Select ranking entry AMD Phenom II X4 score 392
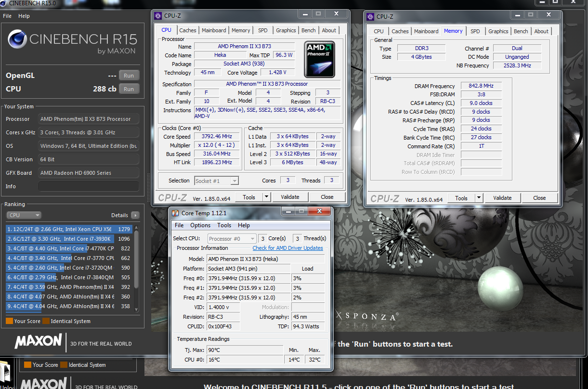588x389 pixels. [x=69, y=287]
